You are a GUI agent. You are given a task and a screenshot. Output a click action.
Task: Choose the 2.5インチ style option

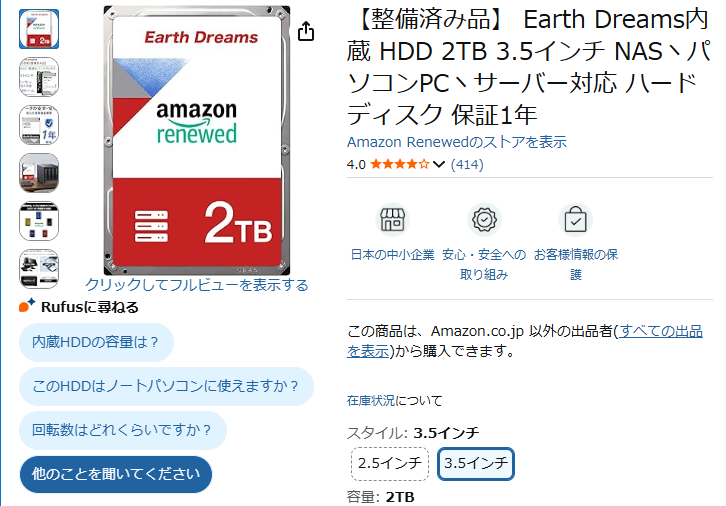point(390,464)
